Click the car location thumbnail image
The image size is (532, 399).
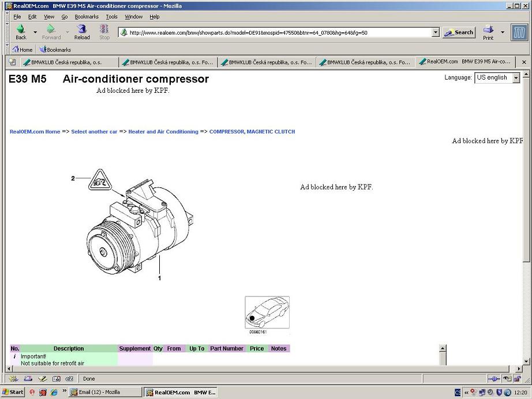(x=267, y=312)
